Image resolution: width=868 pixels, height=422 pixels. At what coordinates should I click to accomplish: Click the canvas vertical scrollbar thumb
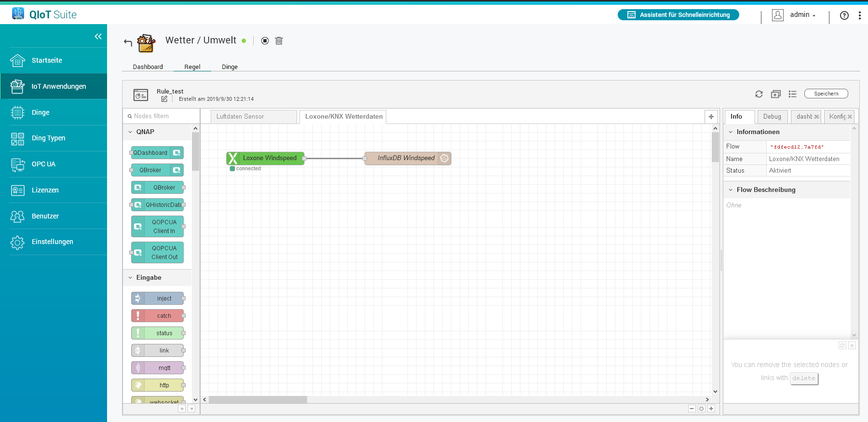tap(716, 147)
